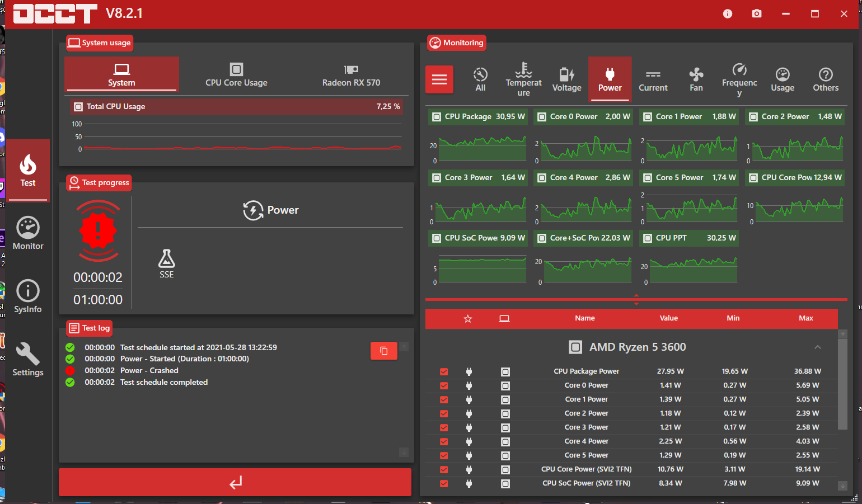The width and height of the screenshot is (862, 504).
Task: Open the Test section in sidebar
Action: point(28,170)
